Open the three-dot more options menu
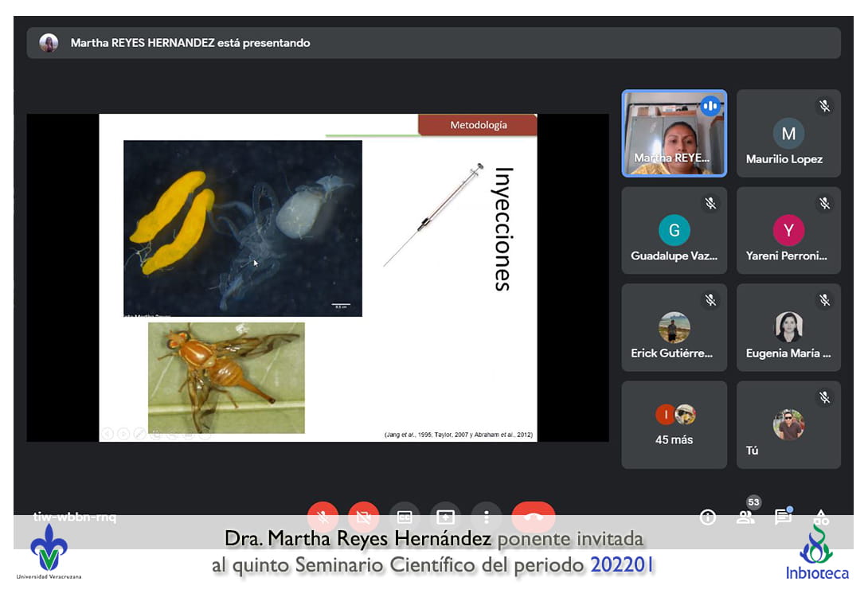The width and height of the screenshot is (868, 605). (486, 517)
